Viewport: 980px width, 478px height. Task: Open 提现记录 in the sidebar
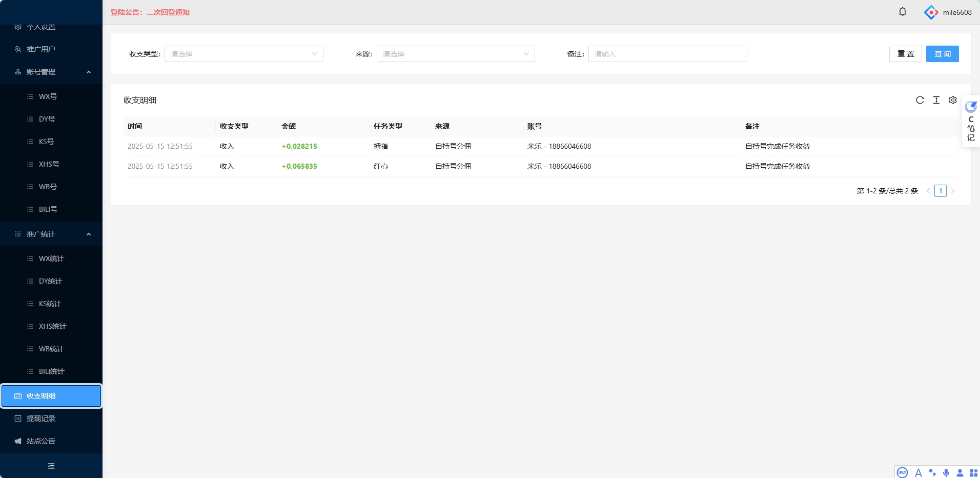pyautogui.click(x=41, y=419)
